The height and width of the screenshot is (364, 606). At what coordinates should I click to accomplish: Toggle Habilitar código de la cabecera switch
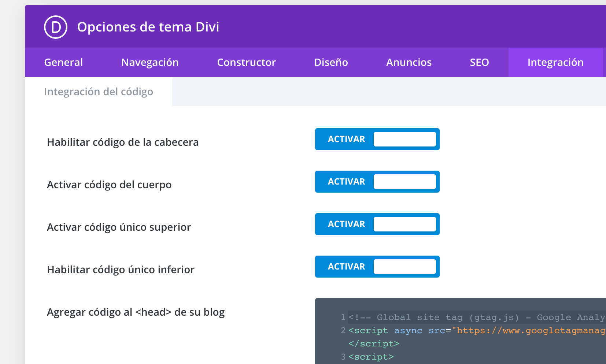point(377,139)
